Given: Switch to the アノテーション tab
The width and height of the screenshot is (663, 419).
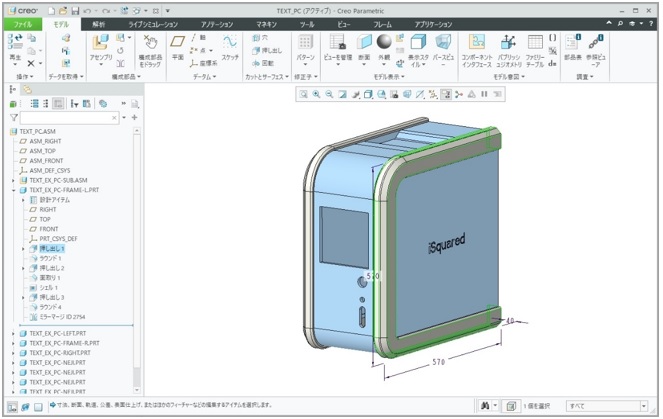Looking at the screenshot, I should [x=217, y=25].
